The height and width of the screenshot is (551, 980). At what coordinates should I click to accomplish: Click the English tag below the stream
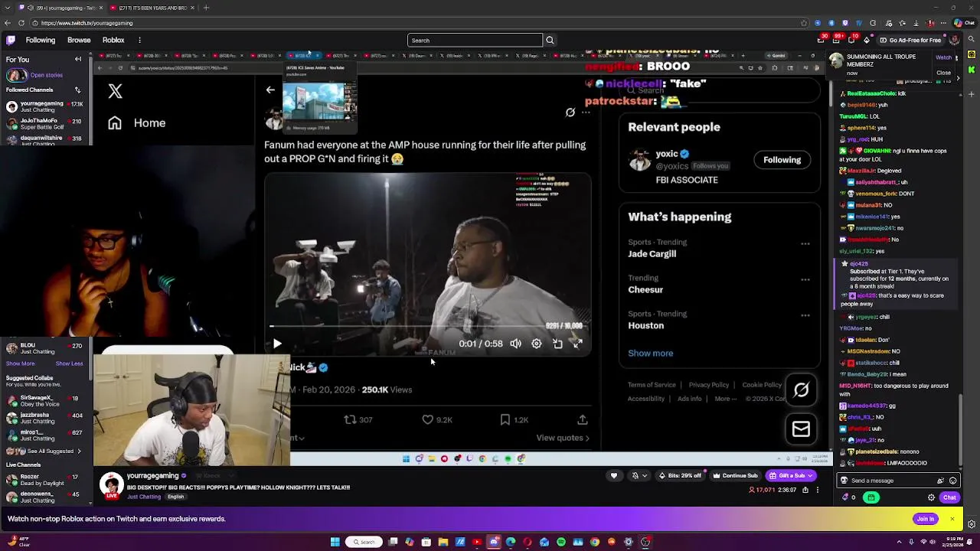pyautogui.click(x=175, y=497)
